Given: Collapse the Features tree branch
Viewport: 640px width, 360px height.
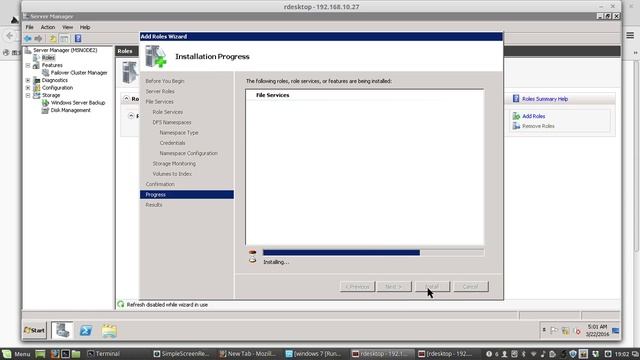Looking at the screenshot, I should 28,65.
